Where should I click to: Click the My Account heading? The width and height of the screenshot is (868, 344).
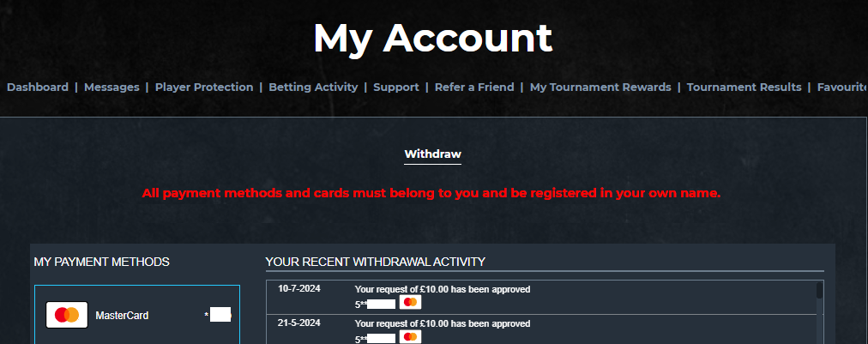click(433, 39)
